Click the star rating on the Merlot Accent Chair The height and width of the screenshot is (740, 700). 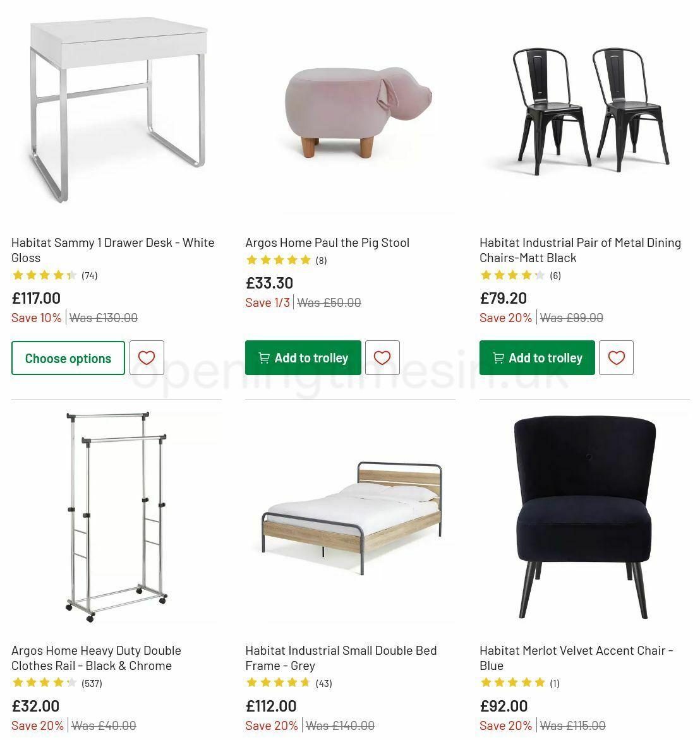(513, 683)
